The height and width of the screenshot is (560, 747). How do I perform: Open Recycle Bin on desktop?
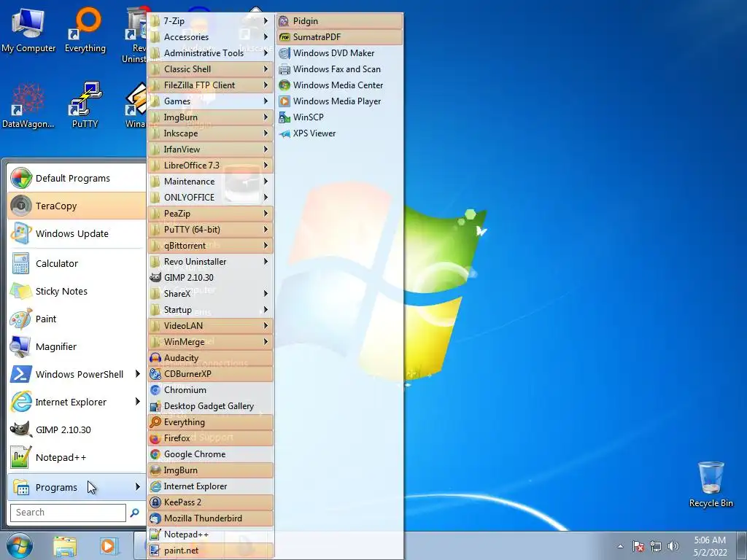[x=711, y=484]
